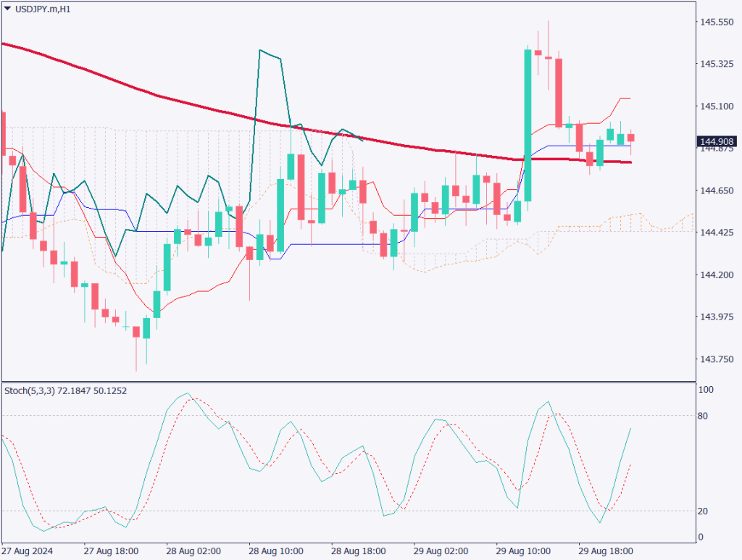
Task: Click the 145.100 price scale label
Action: (716, 106)
